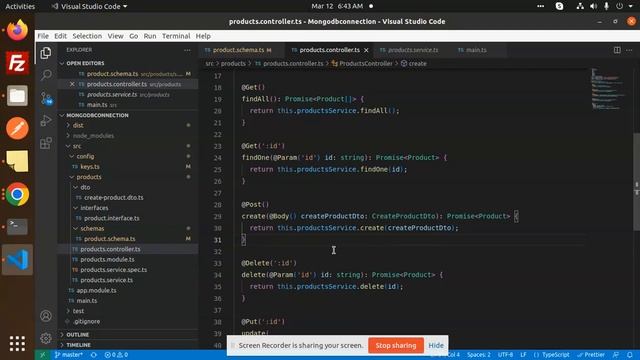This screenshot has height=360, width=640.
Task: Open products.module.ts file
Action: coord(107,259)
